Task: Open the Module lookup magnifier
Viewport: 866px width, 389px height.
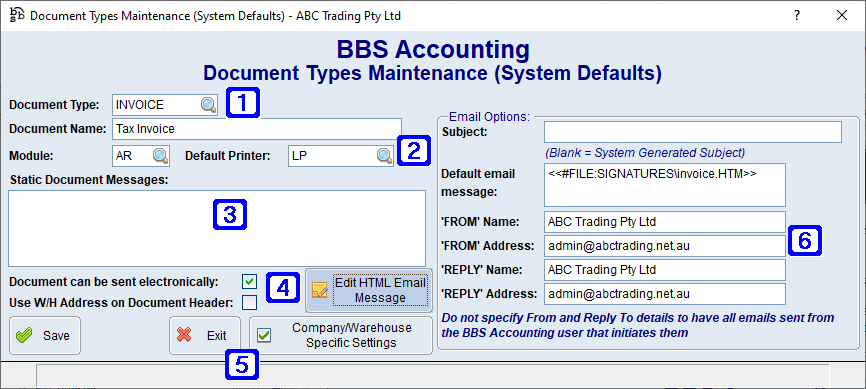Action: point(161,156)
